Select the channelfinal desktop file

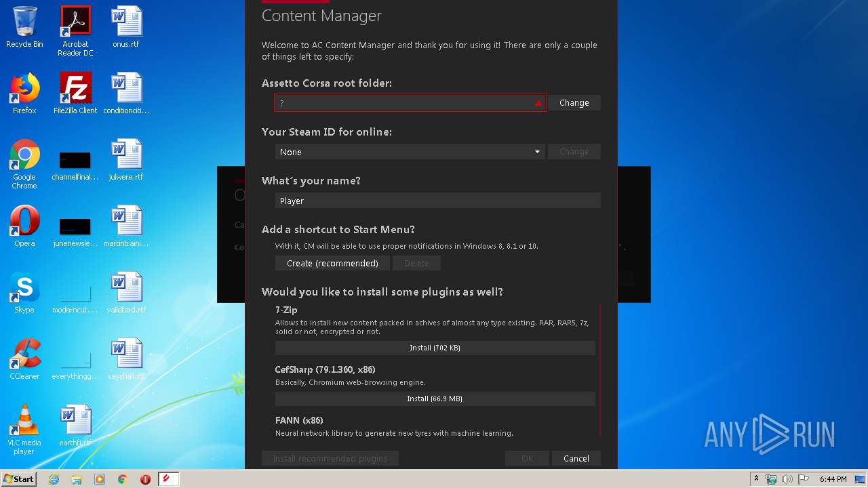coord(75,164)
